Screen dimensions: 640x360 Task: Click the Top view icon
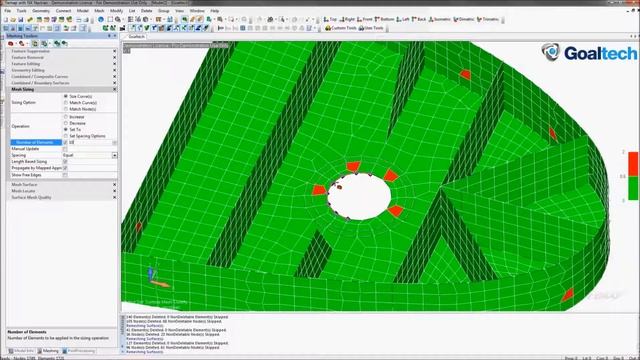[330, 19]
